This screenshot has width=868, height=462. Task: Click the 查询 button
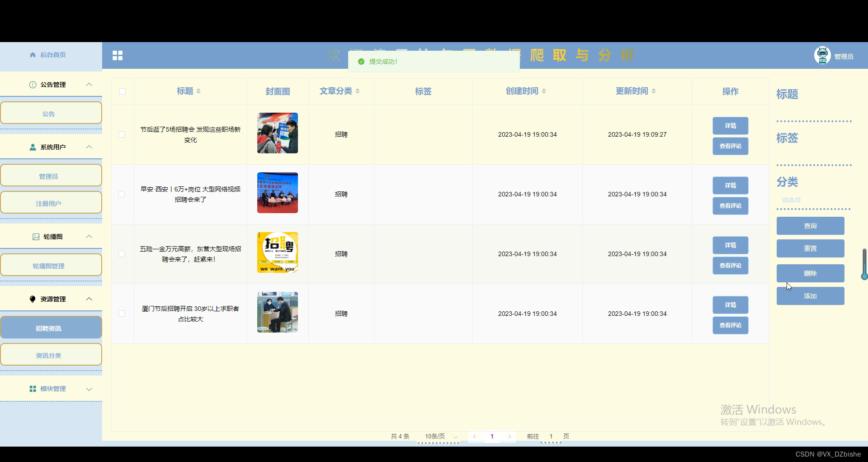(811, 226)
